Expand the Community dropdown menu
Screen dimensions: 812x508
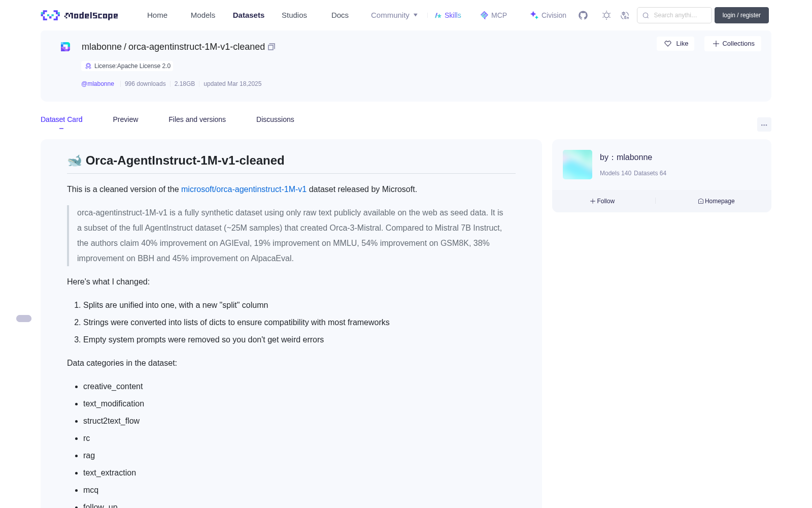[x=394, y=15]
